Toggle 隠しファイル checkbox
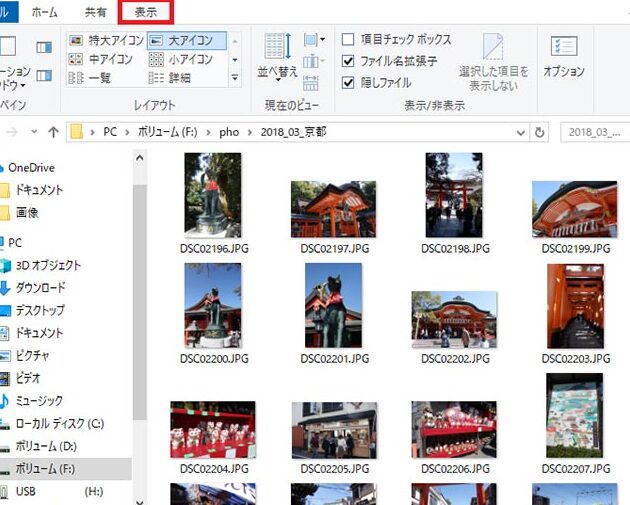630x505 pixels. coord(348,82)
